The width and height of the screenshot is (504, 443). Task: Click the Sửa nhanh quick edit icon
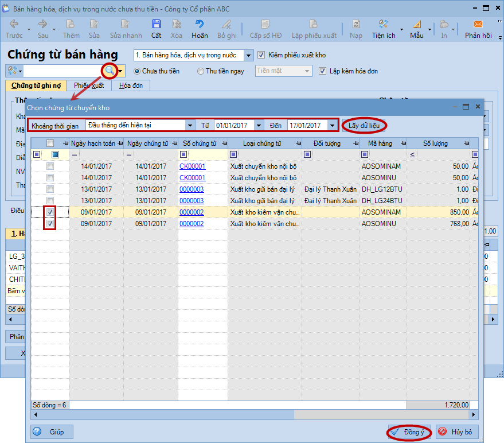[x=125, y=24]
